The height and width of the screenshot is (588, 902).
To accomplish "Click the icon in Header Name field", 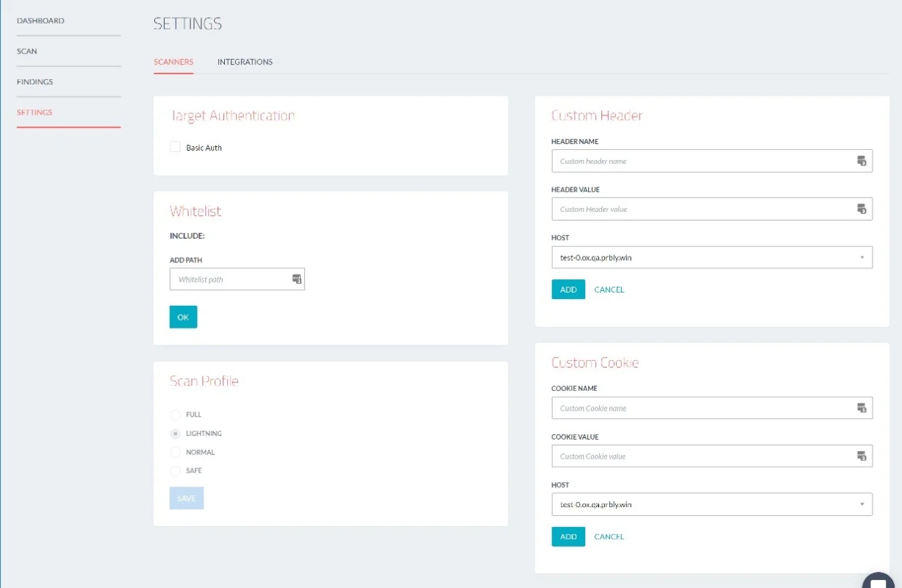I will point(862,161).
